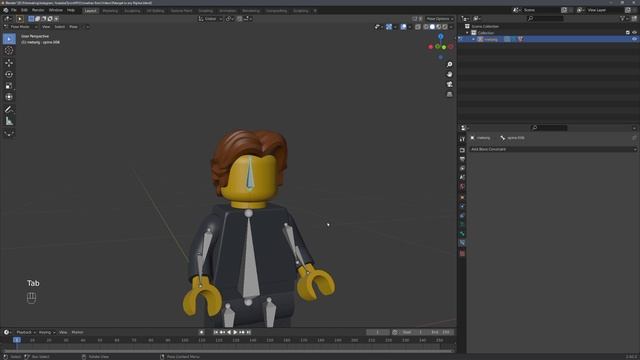This screenshot has width=640, height=360.
Task: Click the zoom view magnifier icon
Action: pyautogui.click(x=449, y=64)
